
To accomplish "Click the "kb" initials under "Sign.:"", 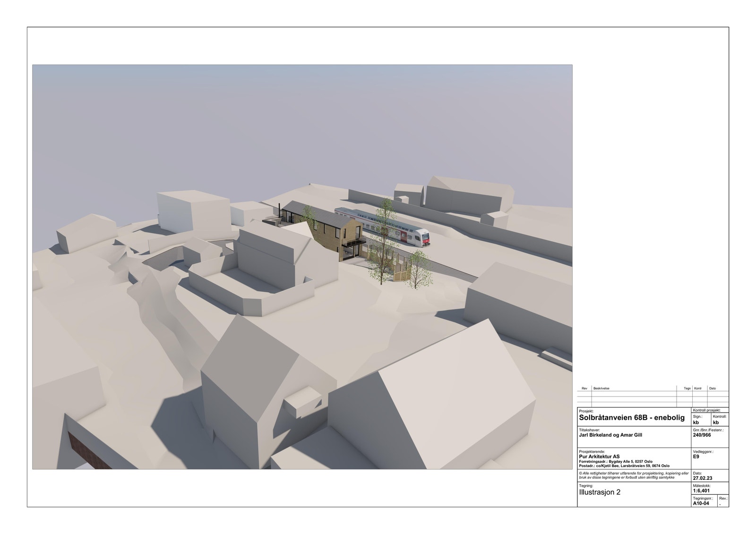I will pyautogui.click(x=696, y=423).
